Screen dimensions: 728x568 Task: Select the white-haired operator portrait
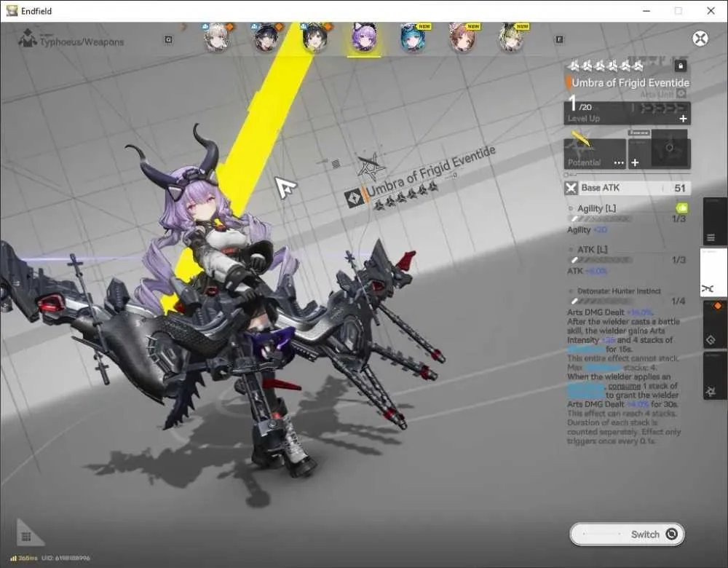[217, 38]
